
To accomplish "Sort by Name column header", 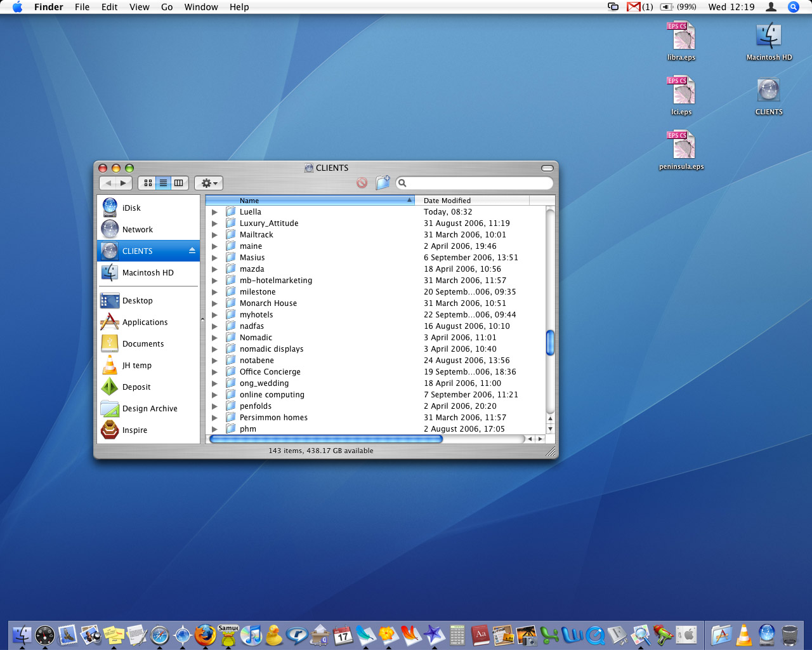I will [310, 201].
